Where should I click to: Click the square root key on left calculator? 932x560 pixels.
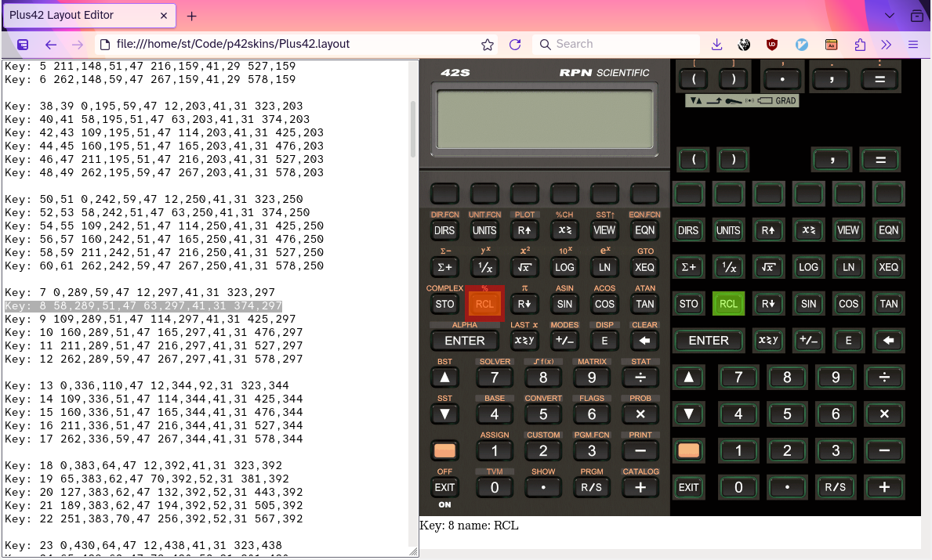click(x=524, y=267)
